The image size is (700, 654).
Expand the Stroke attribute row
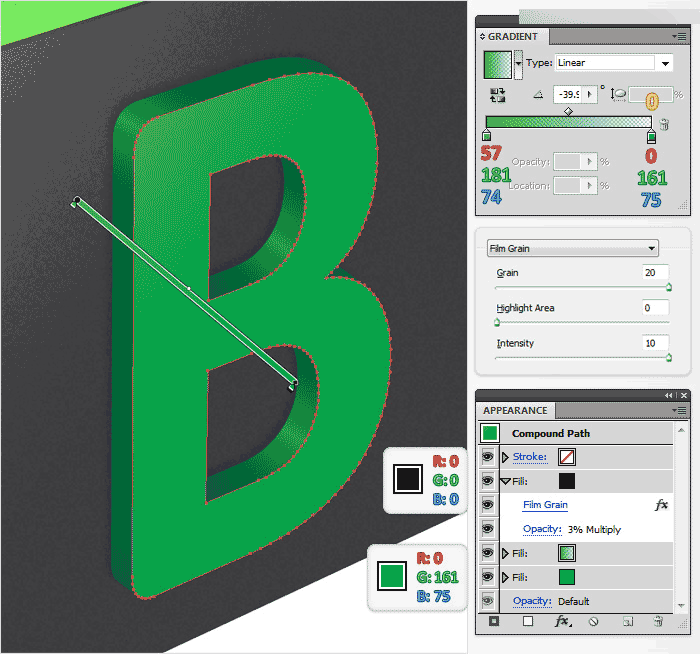pyautogui.click(x=505, y=457)
